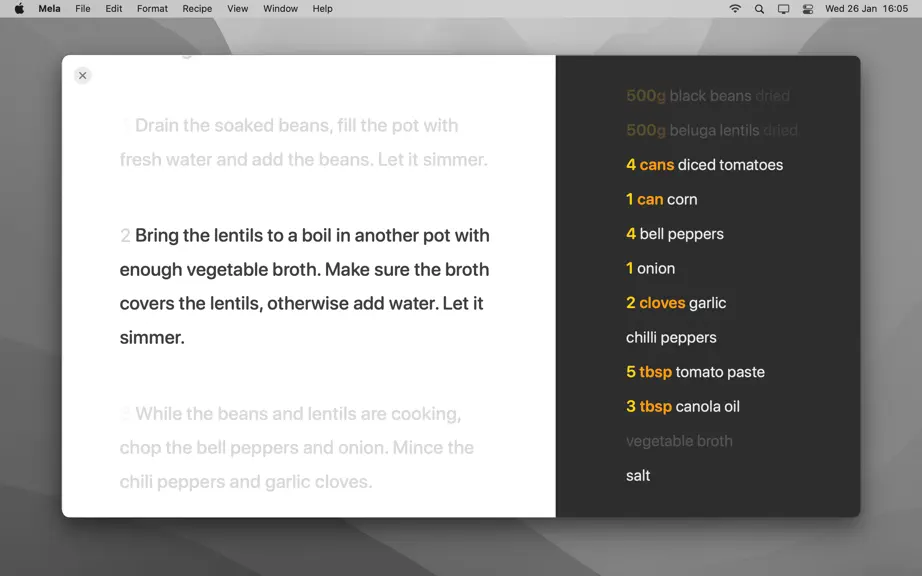Check off the salt ingredient
The height and width of the screenshot is (576, 922).
coord(638,475)
